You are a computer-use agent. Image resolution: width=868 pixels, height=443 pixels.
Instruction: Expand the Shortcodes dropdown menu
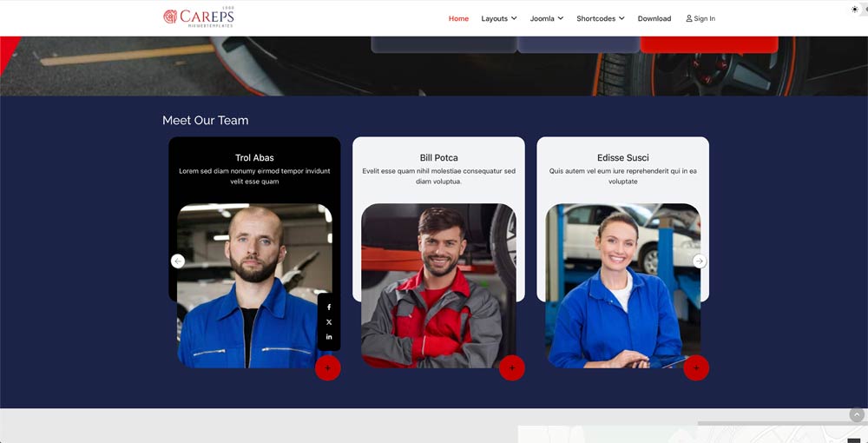point(601,18)
